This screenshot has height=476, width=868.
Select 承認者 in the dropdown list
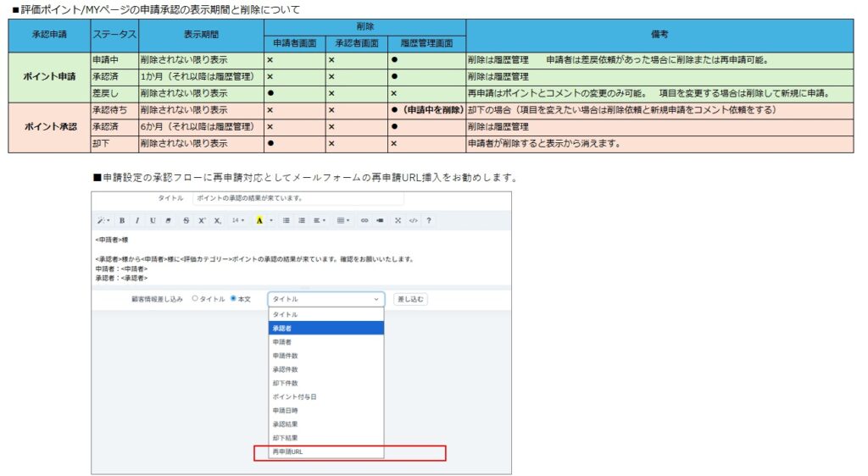326,328
